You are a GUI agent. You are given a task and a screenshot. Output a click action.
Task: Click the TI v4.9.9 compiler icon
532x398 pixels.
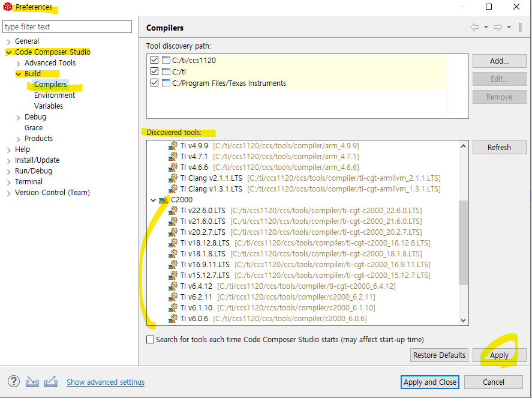click(x=173, y=146)
